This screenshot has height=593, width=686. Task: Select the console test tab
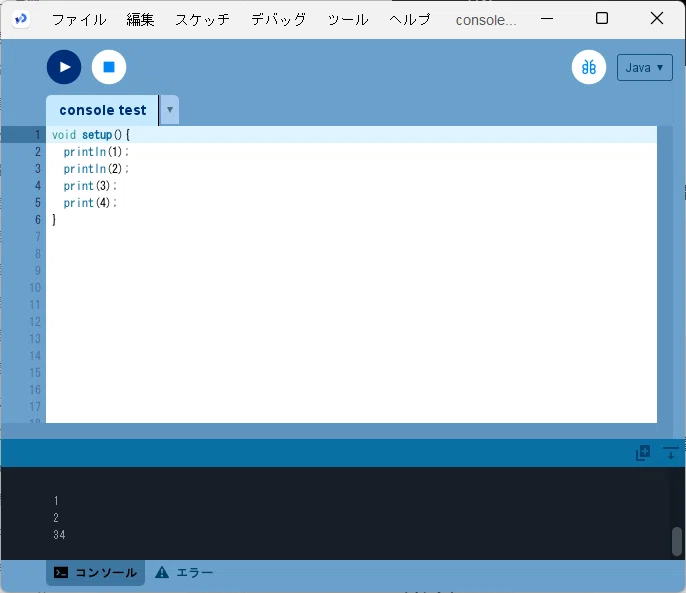coord(102,110)
